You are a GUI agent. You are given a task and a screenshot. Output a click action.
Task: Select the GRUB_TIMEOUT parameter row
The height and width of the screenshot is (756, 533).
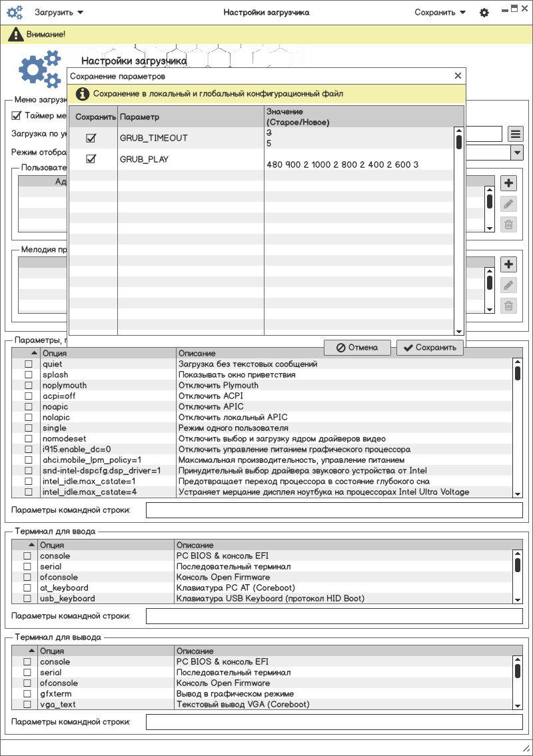tap(261, 138)
